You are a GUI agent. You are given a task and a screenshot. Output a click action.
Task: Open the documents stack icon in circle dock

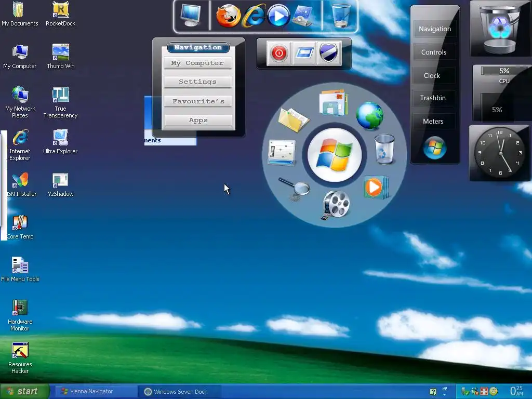(x=334, y=102)
